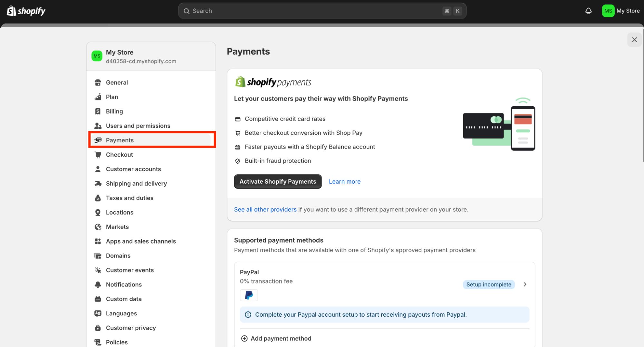Expand the PayPal setup details chevron
644x347 pixels.
coord(525,284)
